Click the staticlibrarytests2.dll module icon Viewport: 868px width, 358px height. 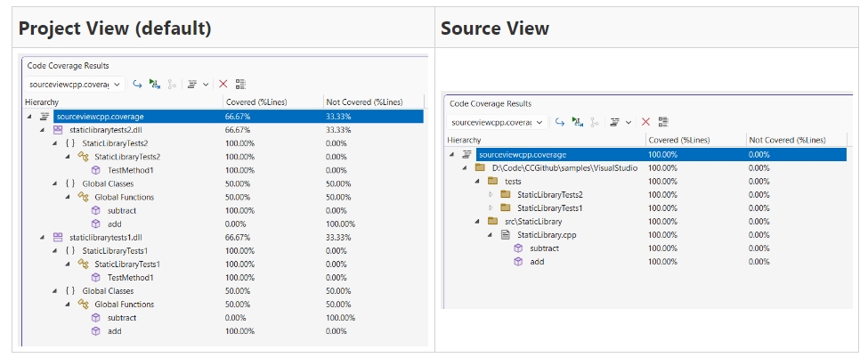click(58, 130)
